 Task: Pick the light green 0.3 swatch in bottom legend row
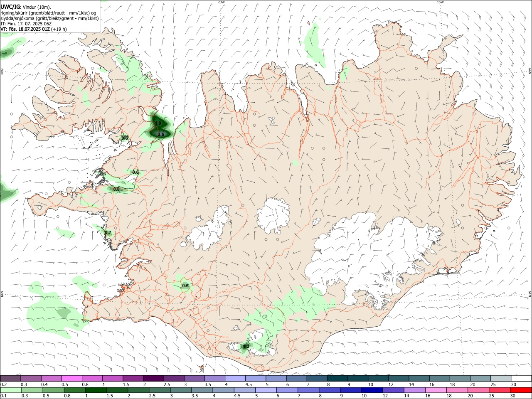tap(32, 390)
